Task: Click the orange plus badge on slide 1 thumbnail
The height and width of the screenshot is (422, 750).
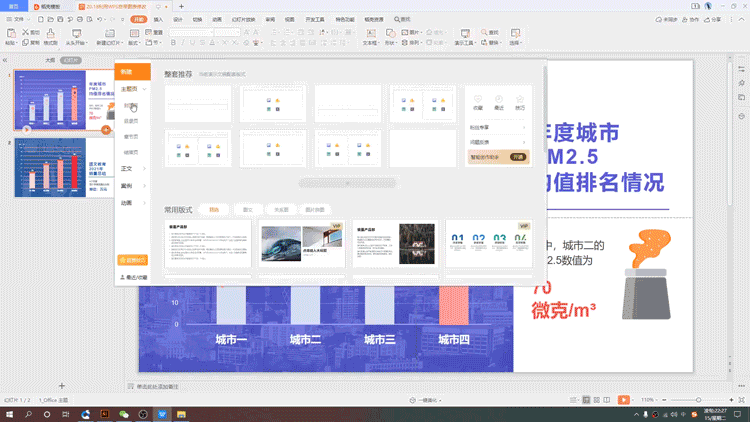Action: [x=106, y=130]
